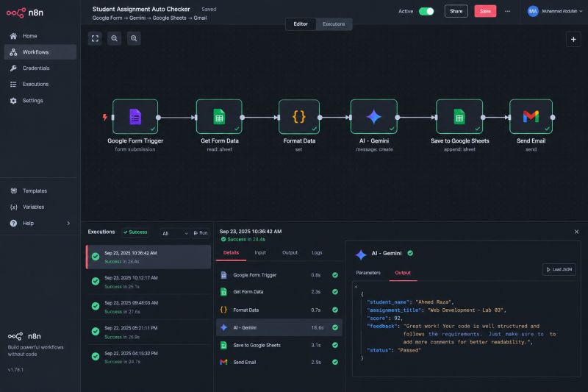
Task: Click the Success filter badge in Executions
Action: [x=135, y=232]
